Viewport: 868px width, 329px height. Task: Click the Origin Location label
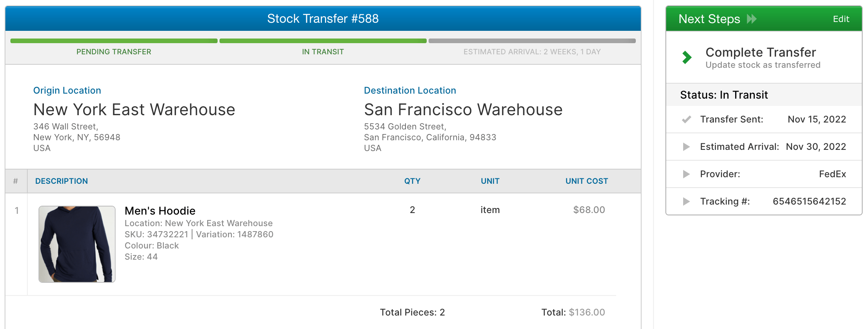[67, 91]
